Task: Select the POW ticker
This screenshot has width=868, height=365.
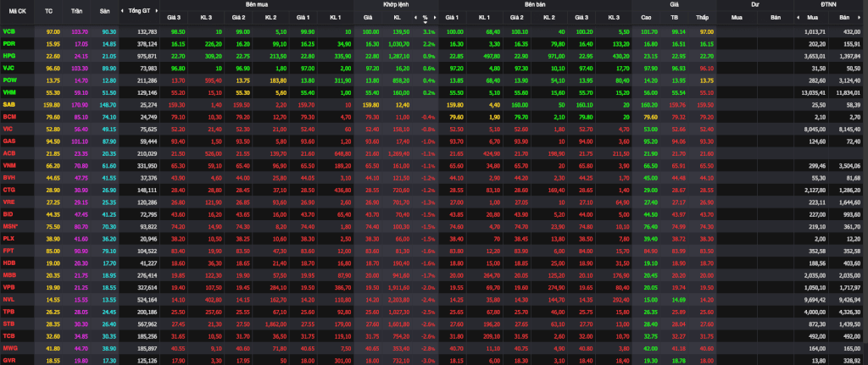Action: [8, 80]
